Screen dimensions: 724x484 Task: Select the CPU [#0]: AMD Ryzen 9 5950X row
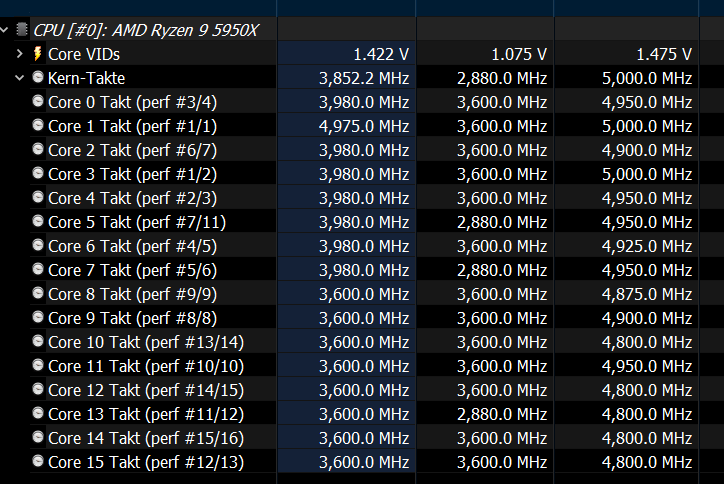pyautogui.click(x=362, y=30)
